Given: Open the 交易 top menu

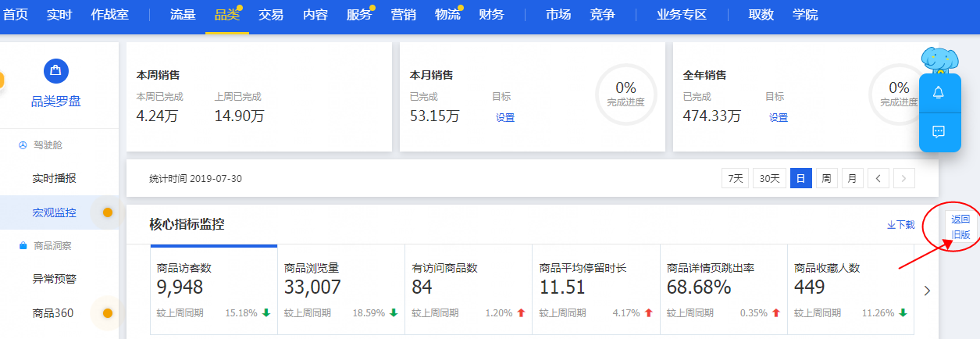Looking at the screenshot, I should (x=271, y=15).
